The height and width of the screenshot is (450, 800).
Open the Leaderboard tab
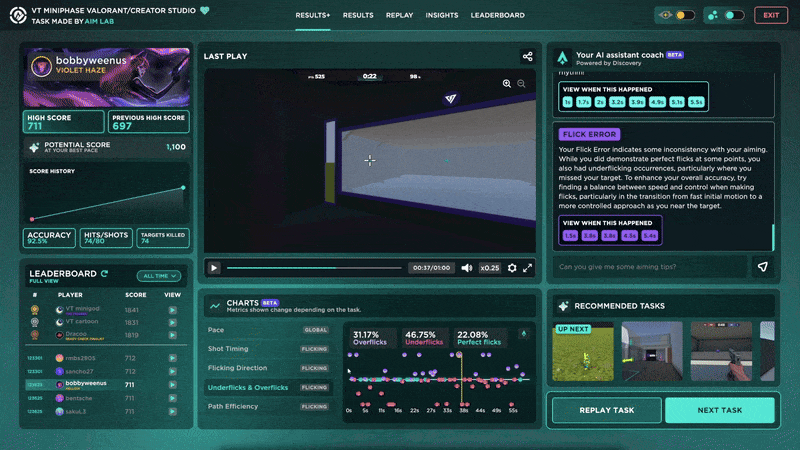coord(497,15)
